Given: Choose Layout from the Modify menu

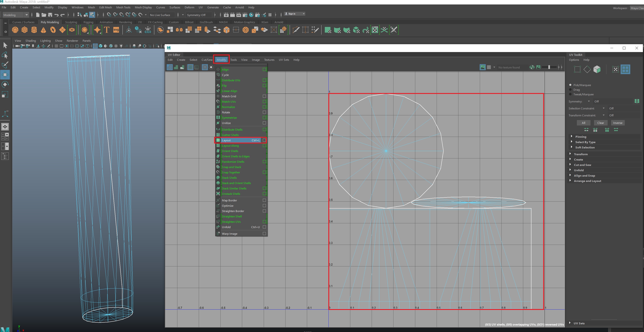Looking at the screenshot, I should 226,140.
